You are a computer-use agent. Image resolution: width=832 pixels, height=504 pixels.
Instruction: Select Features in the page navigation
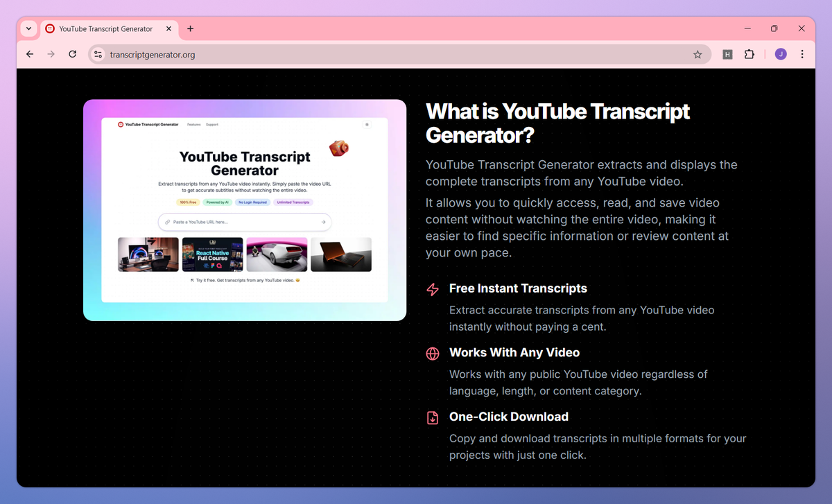pos(194,125)
